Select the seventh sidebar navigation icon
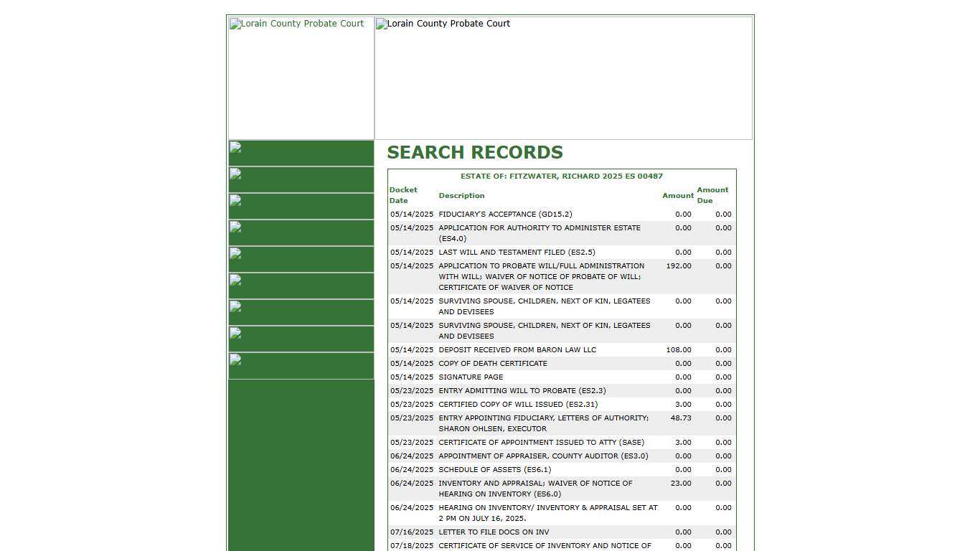 (x=301, y=312)
